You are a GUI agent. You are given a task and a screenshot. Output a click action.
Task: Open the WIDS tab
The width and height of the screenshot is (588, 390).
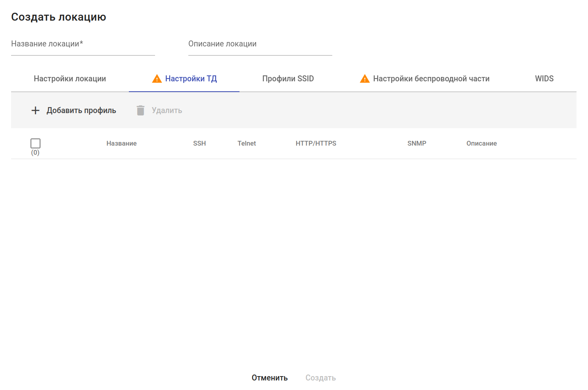pyautogui.click(x=544, y=79)
